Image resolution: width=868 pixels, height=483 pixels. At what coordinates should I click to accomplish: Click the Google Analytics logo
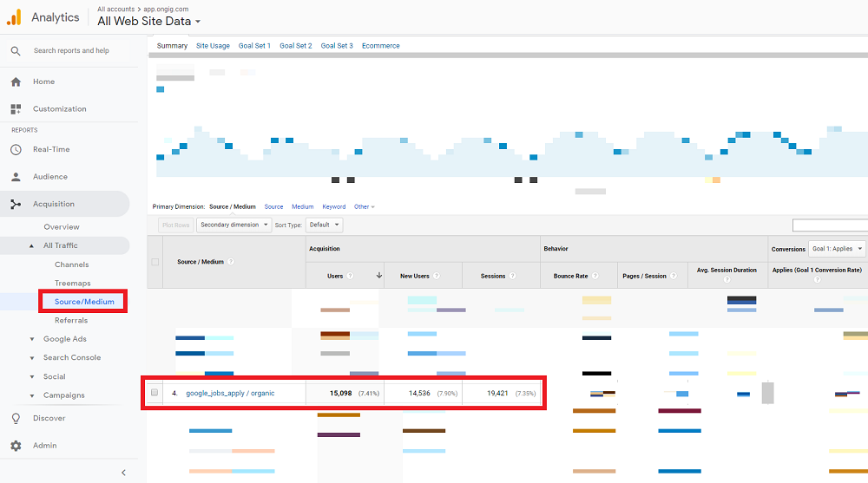tap(14, 17)
